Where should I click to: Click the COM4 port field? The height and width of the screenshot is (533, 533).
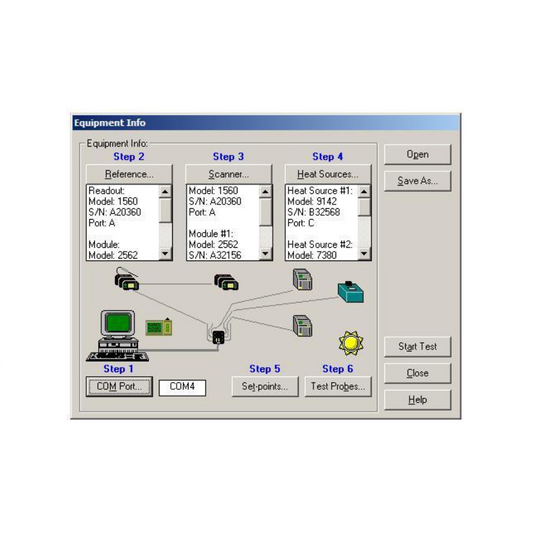(x=182, y=388)
